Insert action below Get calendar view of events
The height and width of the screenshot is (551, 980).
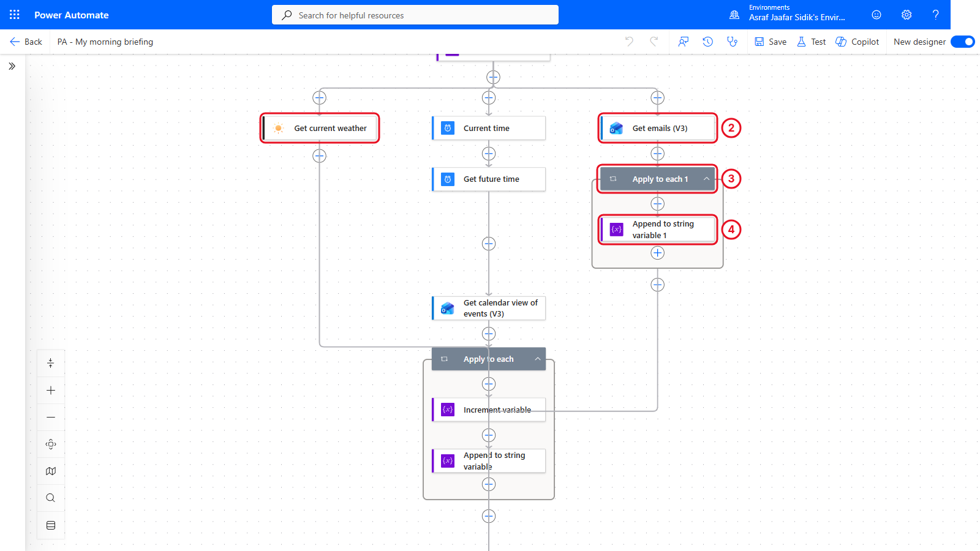click(489, 334)
